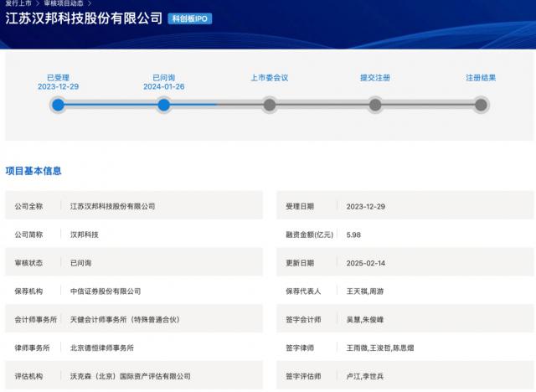Click the 注册结果 stage circle
This screenshot has height=392, width=536.
[481, 105]
